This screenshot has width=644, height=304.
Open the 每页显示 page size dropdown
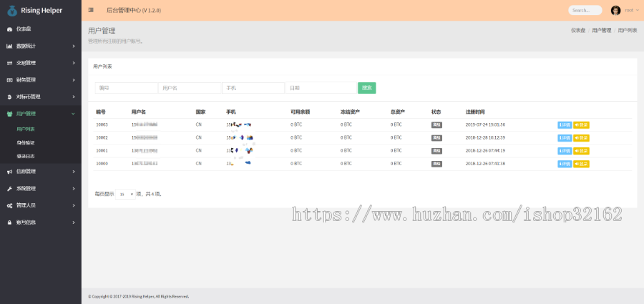click(125, 194)
